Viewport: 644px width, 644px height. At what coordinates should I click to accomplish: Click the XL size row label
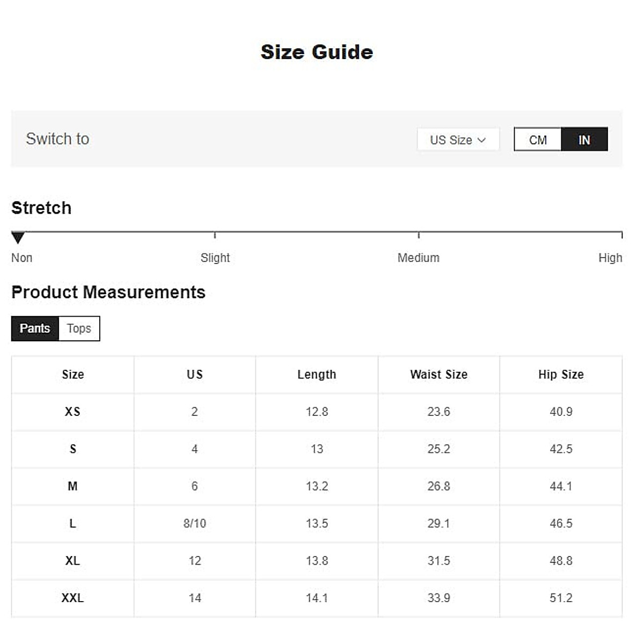(72, 561)
